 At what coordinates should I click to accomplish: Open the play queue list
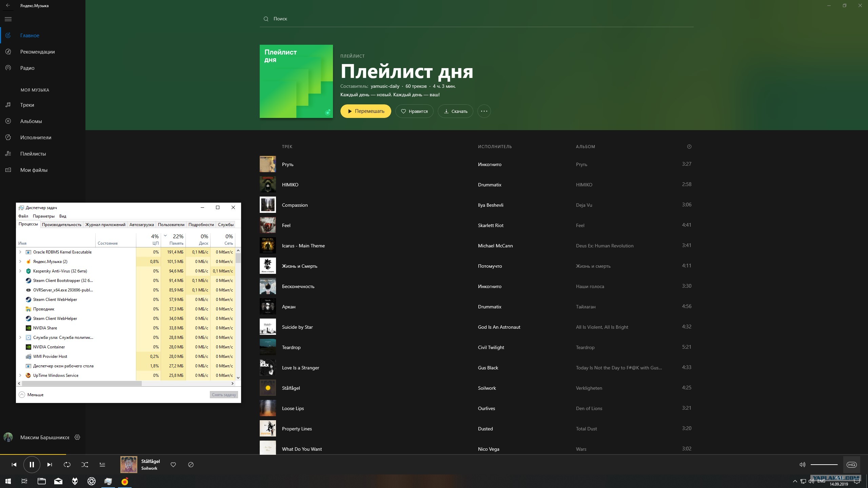coord(102,465)
